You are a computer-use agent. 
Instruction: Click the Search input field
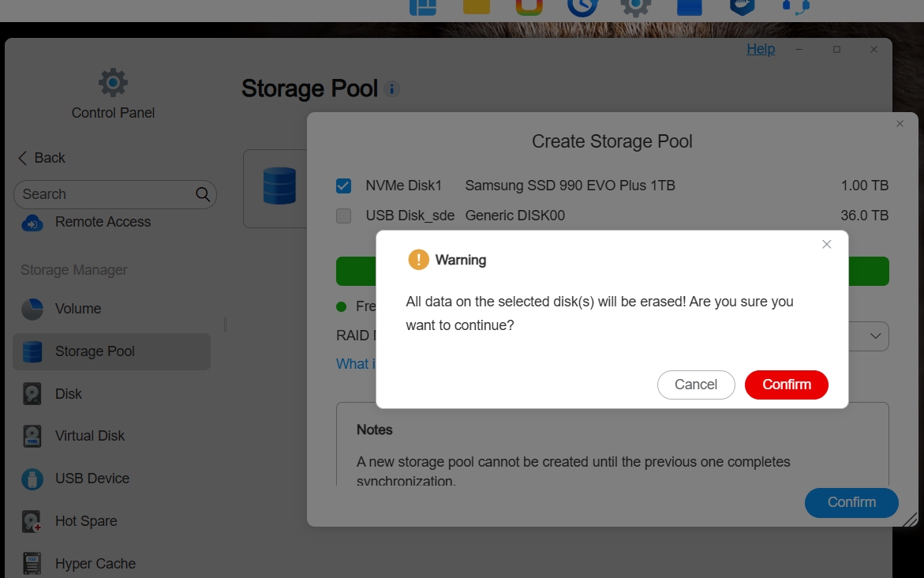[115, 194]
